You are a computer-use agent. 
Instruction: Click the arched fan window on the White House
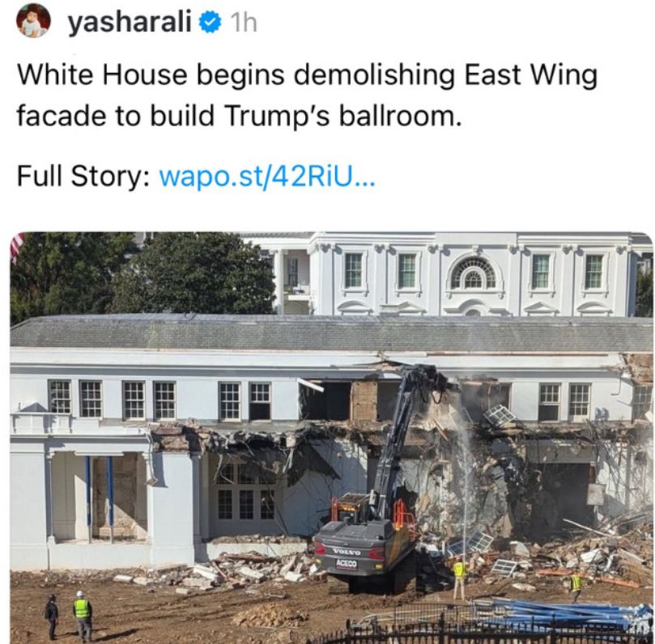point(473,273)
